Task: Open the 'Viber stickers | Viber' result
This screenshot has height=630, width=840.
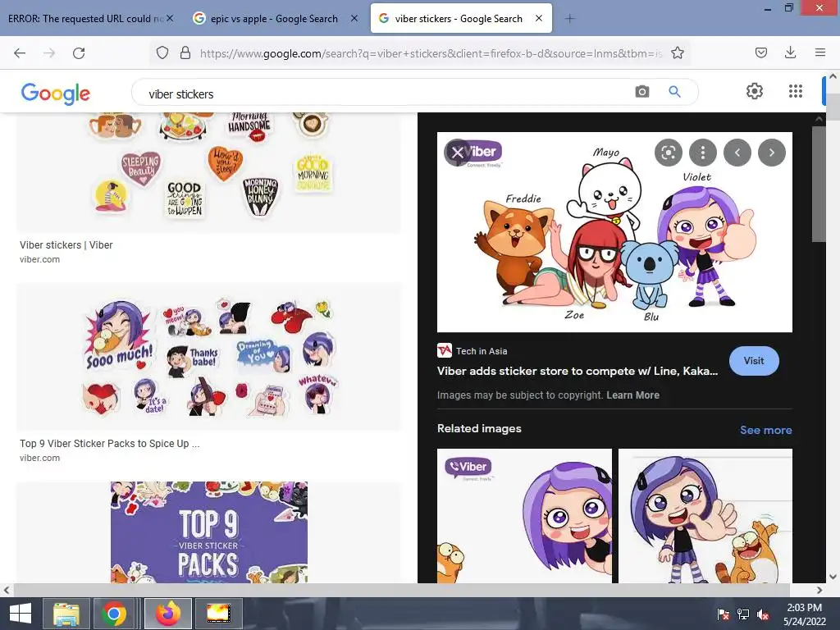Action: (x=66, y=244)
